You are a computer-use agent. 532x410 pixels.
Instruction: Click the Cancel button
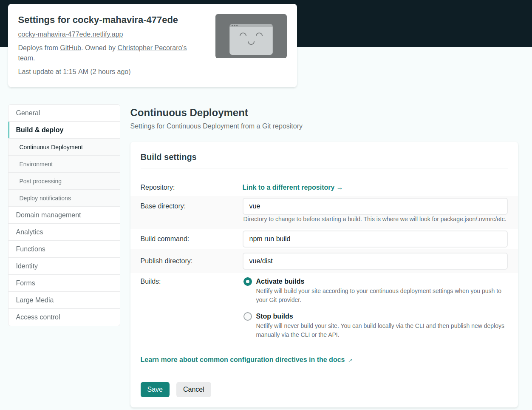click(x=193, y=389)
